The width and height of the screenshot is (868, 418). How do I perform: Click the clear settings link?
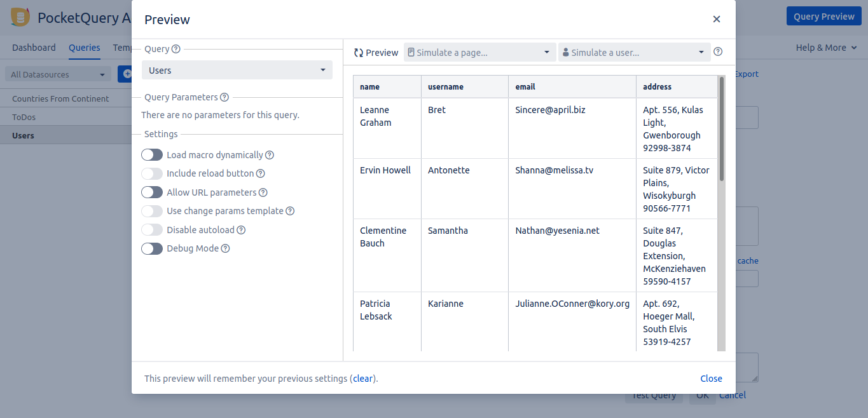coord(363,379)
